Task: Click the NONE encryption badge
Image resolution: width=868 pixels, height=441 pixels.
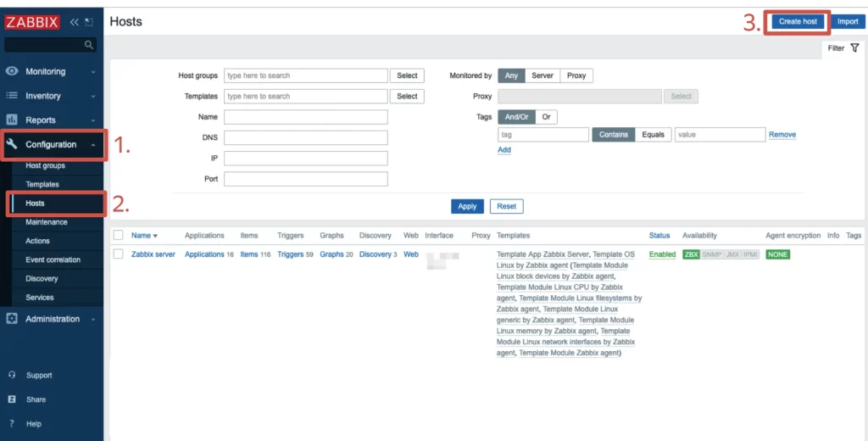Action: pyautogui.click(x=778, y=254)
